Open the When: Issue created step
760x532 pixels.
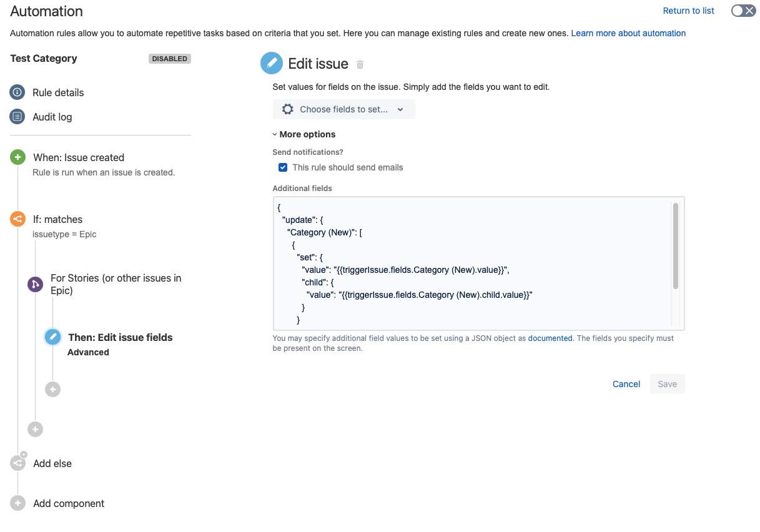(79, 157)
